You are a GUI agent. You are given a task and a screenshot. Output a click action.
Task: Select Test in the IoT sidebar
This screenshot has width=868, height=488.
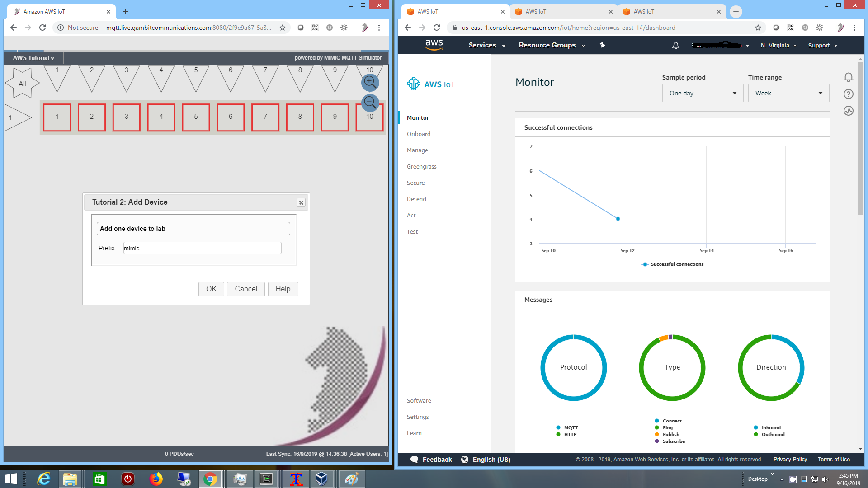[412, 231]
